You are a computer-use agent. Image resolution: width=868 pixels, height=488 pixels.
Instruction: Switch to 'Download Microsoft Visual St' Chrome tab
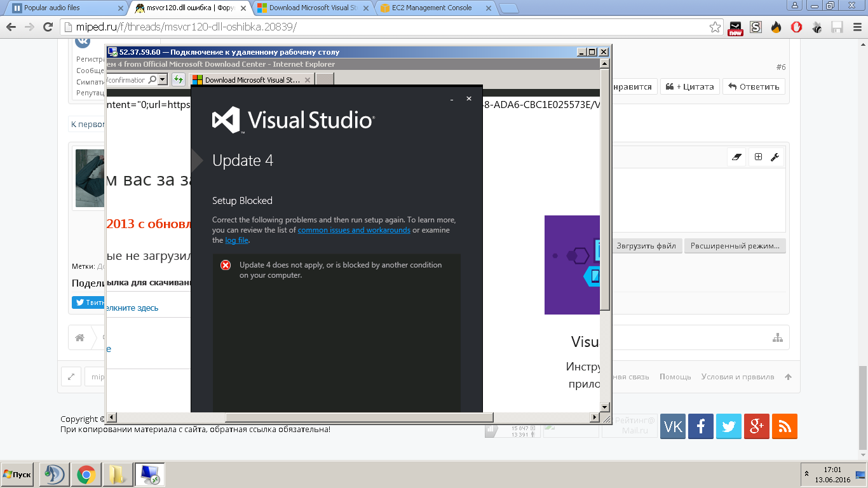(x=313, y=8)
